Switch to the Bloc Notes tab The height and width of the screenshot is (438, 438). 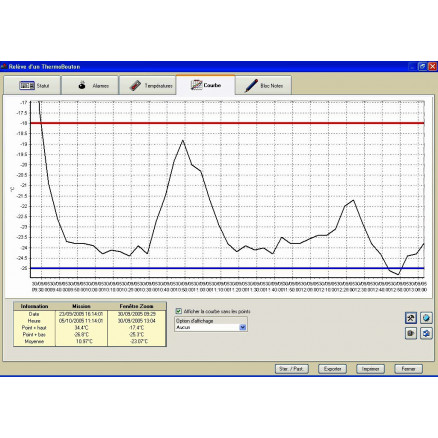(x=263, y=85)
